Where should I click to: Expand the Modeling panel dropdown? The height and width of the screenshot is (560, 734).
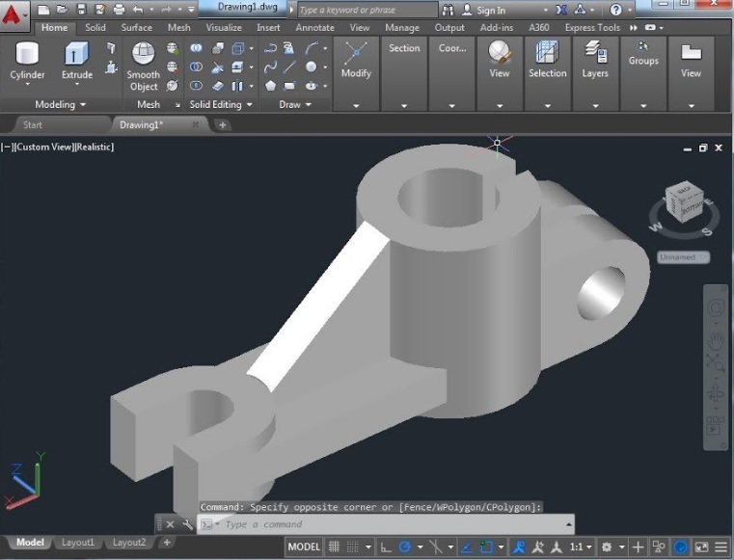point(60,104)
